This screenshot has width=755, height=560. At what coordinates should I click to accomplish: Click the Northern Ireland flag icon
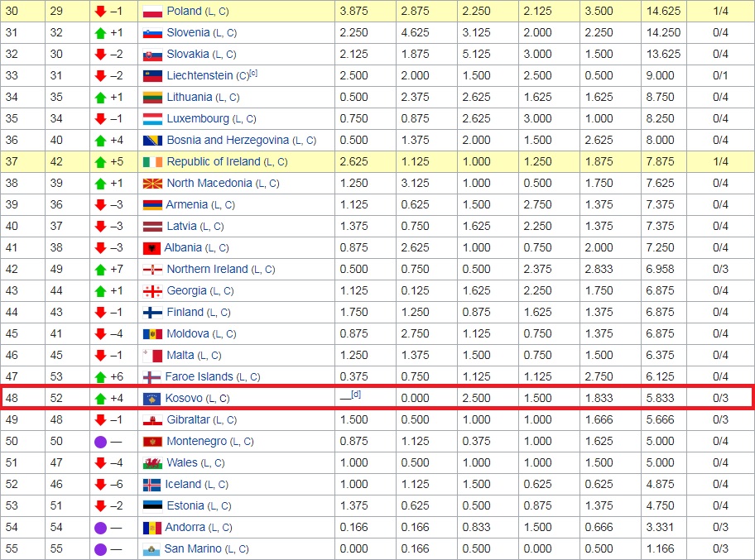(x=152, y=270)
